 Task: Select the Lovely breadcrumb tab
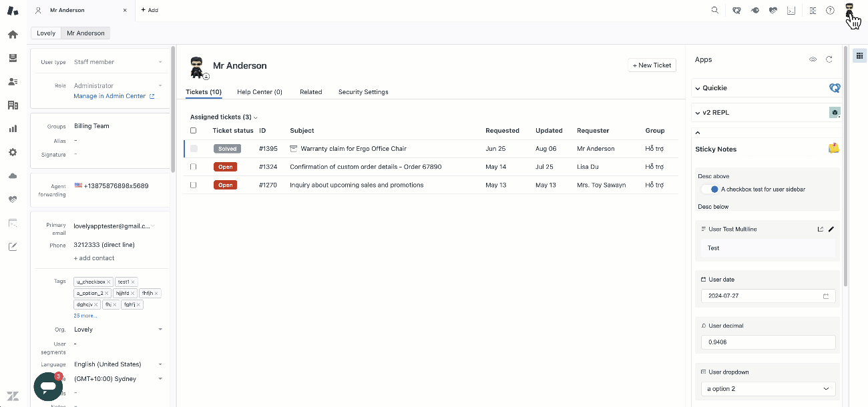tap(46, 33)
